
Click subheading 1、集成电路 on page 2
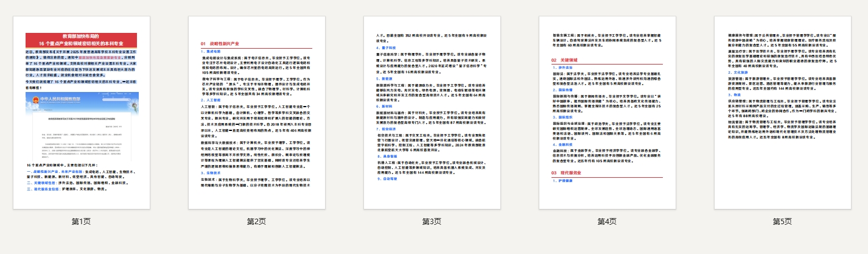coord(211,52)
